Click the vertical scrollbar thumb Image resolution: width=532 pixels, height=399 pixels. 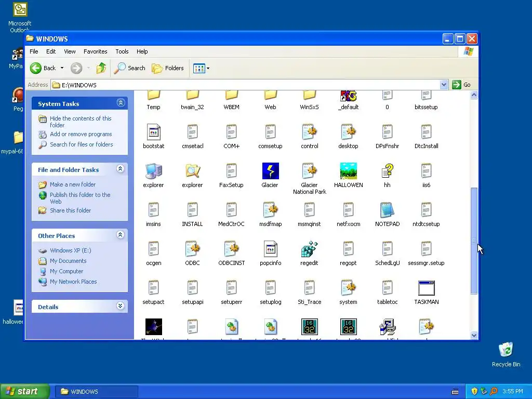pyautogui.click(x=474, y=241)
